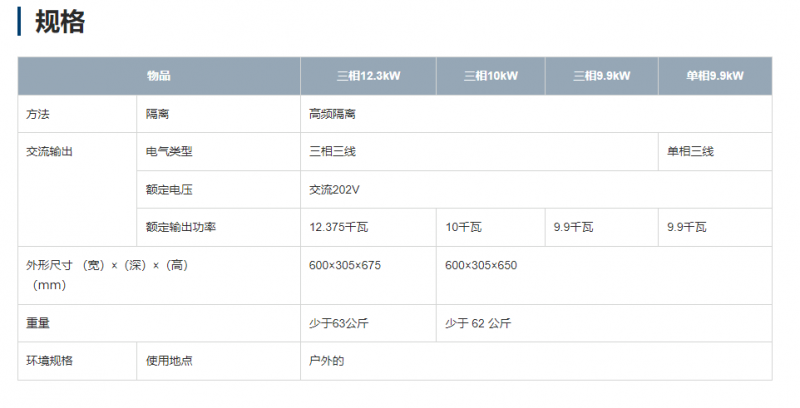
Task: Click the 600×305×650 dimension cell
Action: [481, 265]
